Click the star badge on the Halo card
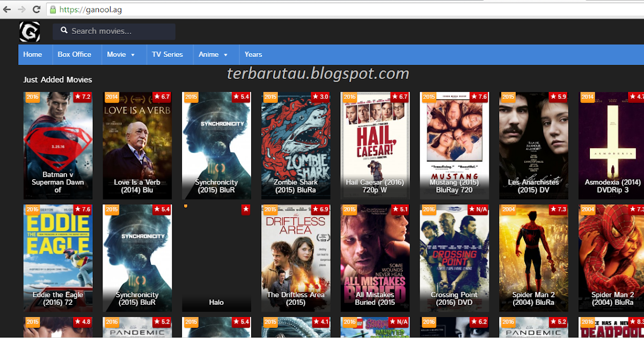 point(245,210)
